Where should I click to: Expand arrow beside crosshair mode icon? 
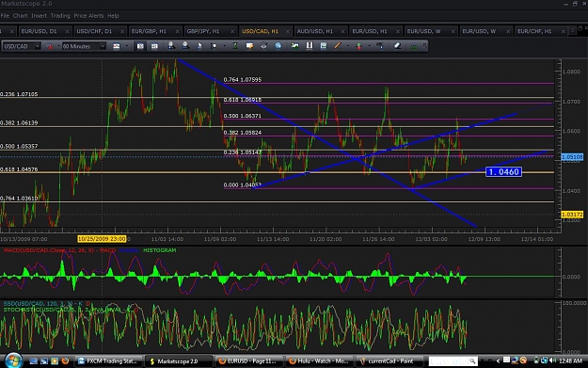pos(224,46)
